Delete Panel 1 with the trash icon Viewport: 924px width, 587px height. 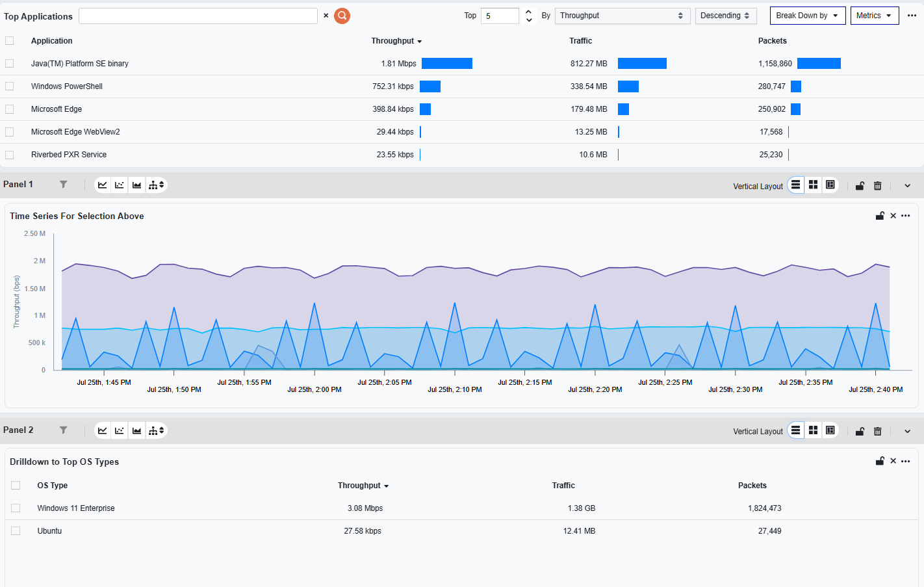pos(877,186)
